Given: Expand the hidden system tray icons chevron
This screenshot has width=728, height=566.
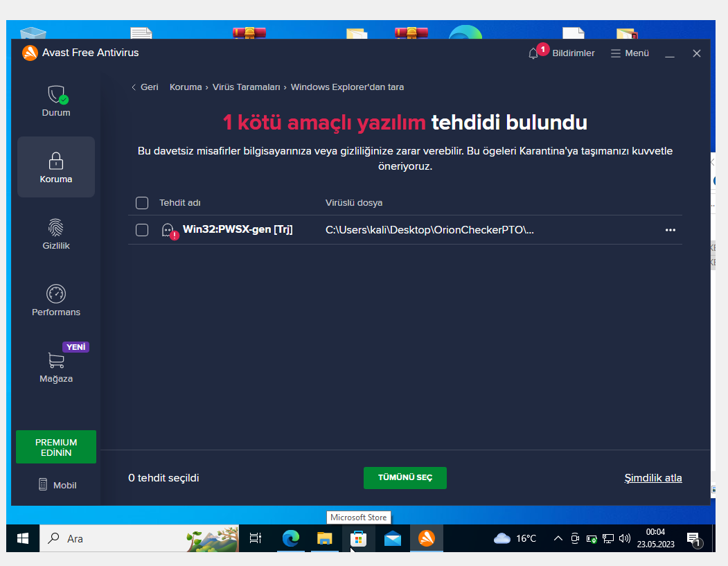Looking at the screenshot, I should click(558, 538).
